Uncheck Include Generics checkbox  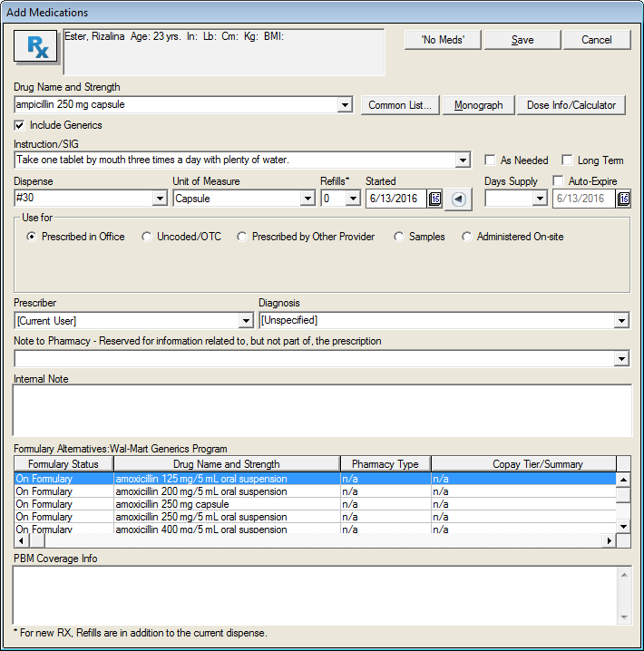(20, 125)
